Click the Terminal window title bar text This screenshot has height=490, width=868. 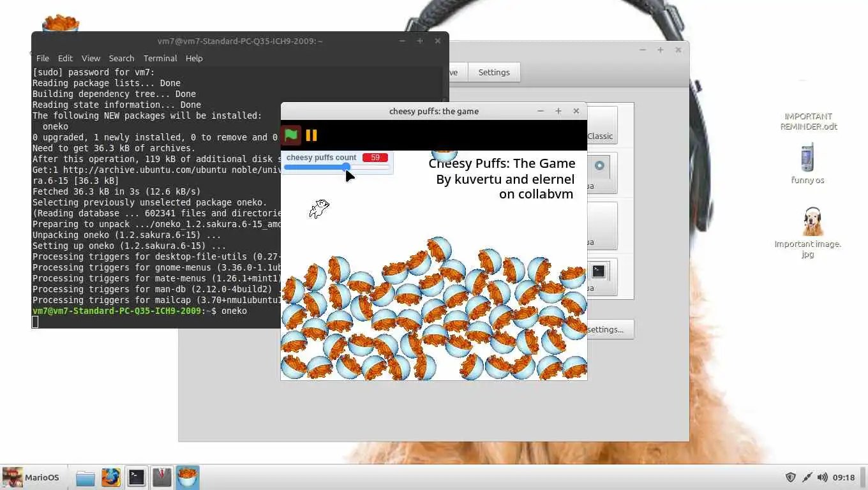tap(240, 41)
